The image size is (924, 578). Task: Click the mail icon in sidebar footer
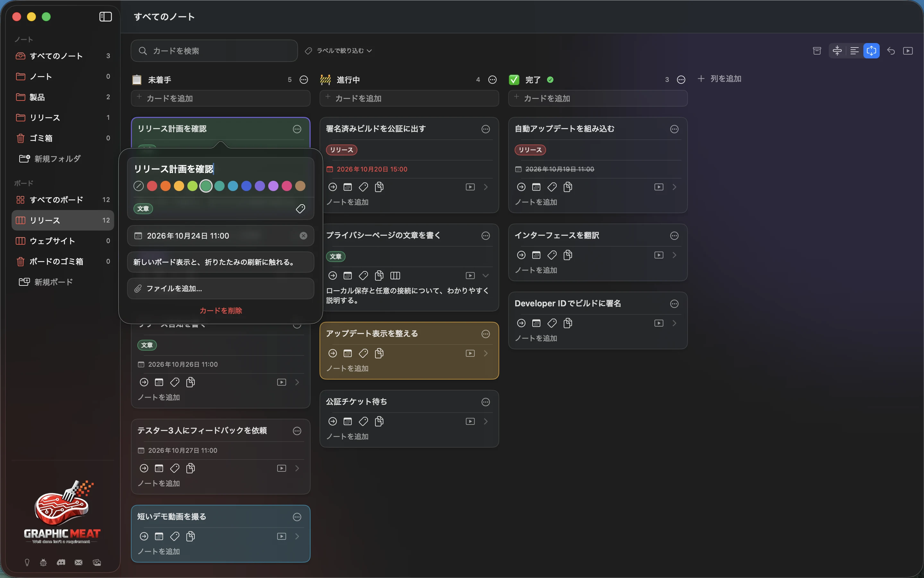pos(79,562)
